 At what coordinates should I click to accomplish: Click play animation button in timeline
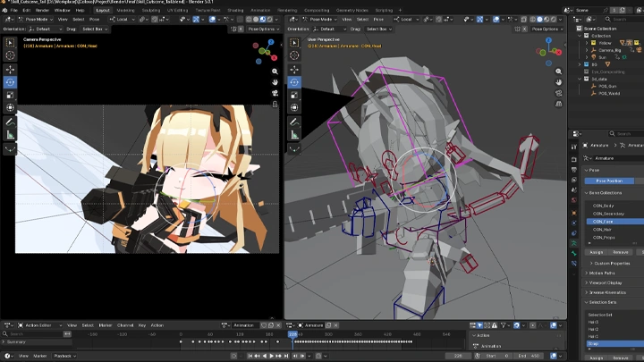point(272,356)
